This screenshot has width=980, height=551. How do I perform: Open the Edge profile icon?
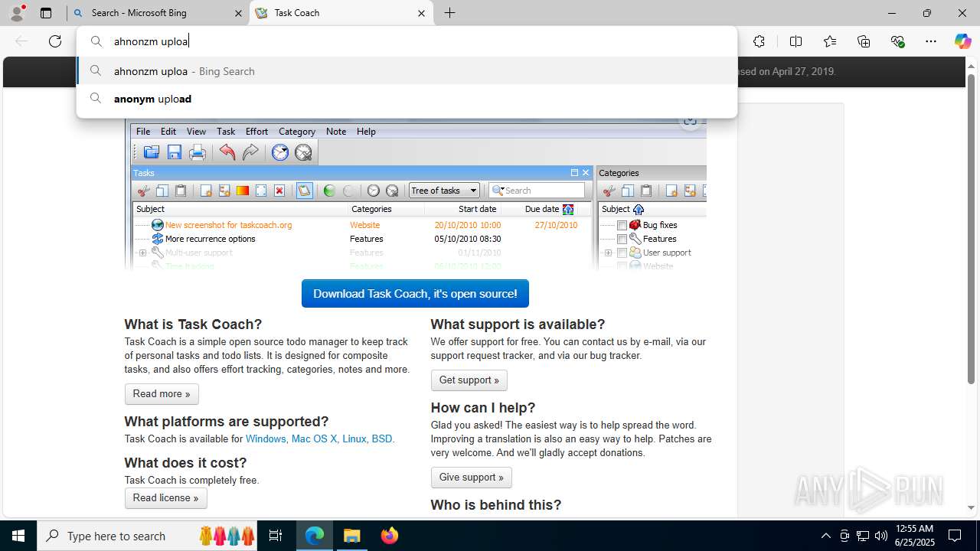[17, 13]
